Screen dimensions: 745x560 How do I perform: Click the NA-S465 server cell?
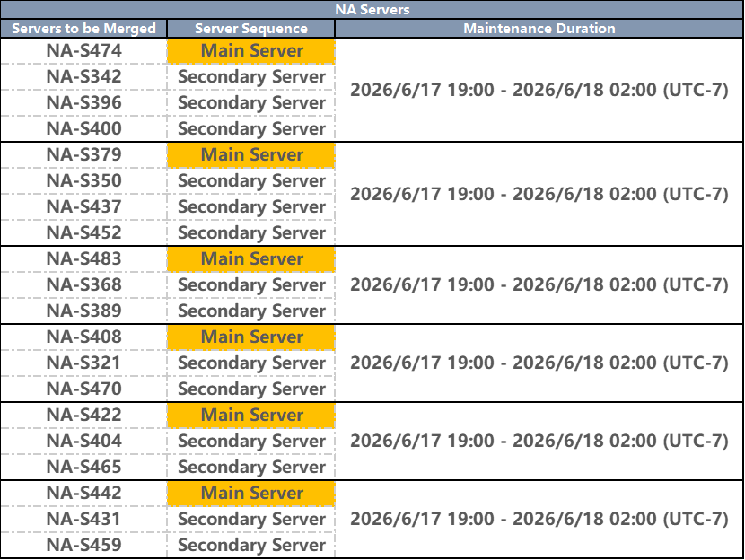click(x=83, y=468)
